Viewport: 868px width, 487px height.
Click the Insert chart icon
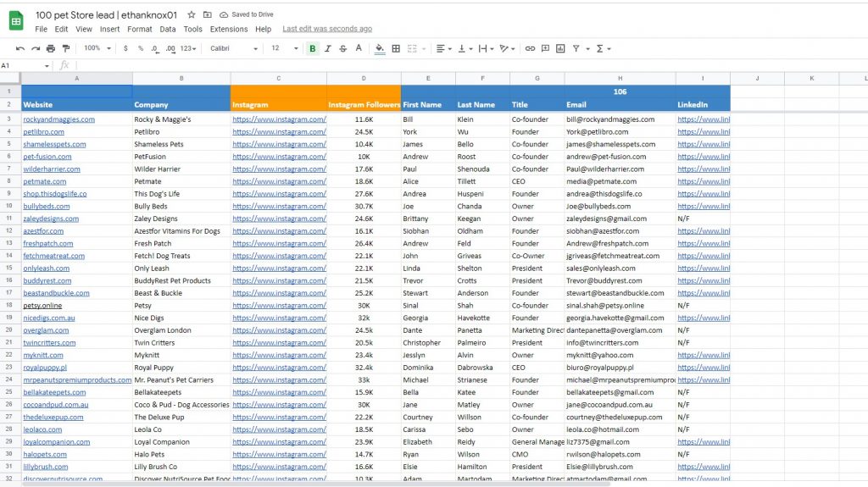pyautogui.click(x=560, y=49)
